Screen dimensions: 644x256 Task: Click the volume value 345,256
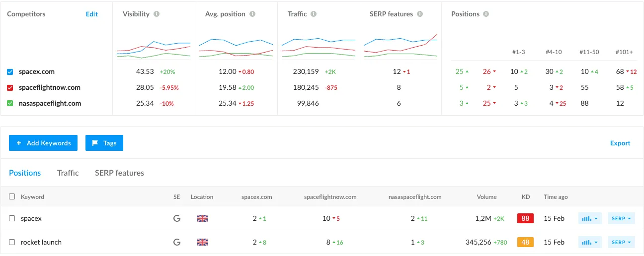click(x=478, y=242)
